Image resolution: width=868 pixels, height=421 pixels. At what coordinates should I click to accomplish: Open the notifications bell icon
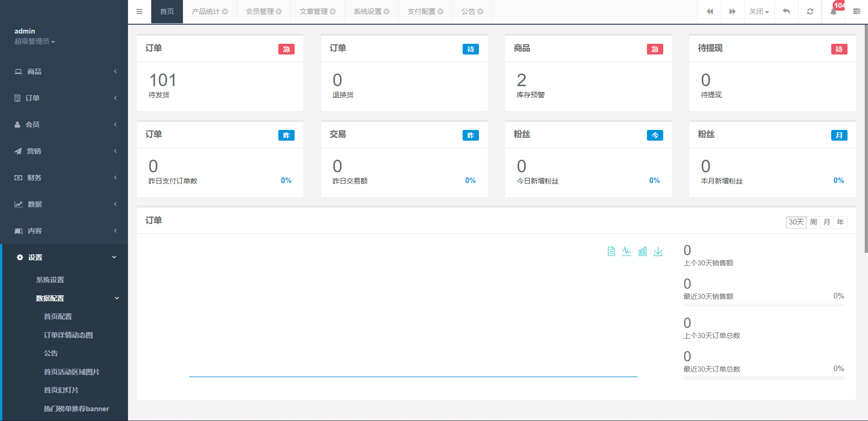[834, 12]
